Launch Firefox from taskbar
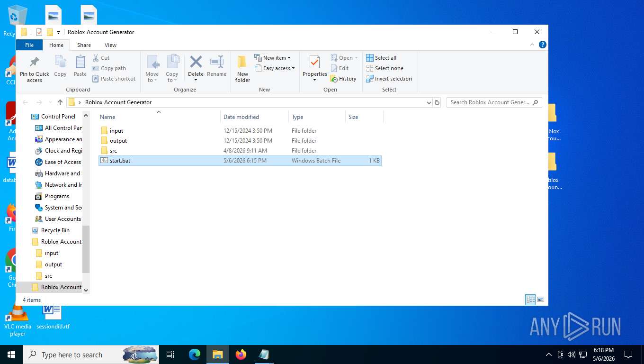Screen dimensions: 644x364 (241, 355)
